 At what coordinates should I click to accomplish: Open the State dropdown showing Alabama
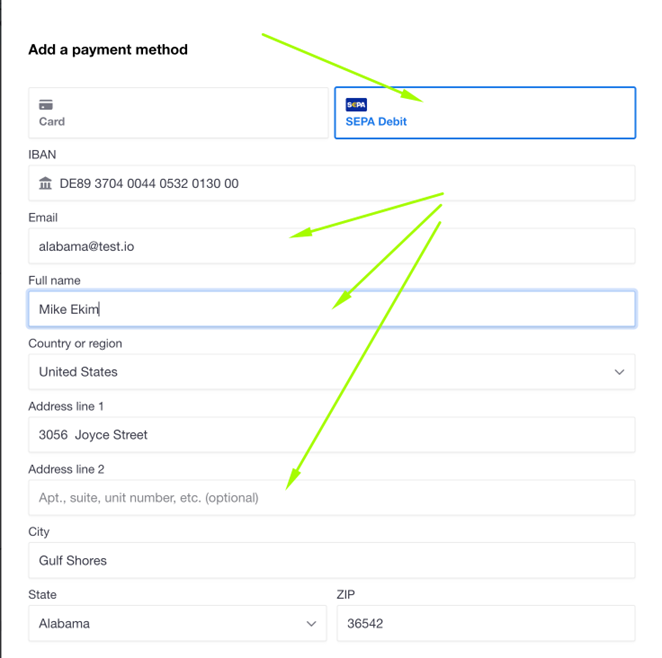click(177, 623)
